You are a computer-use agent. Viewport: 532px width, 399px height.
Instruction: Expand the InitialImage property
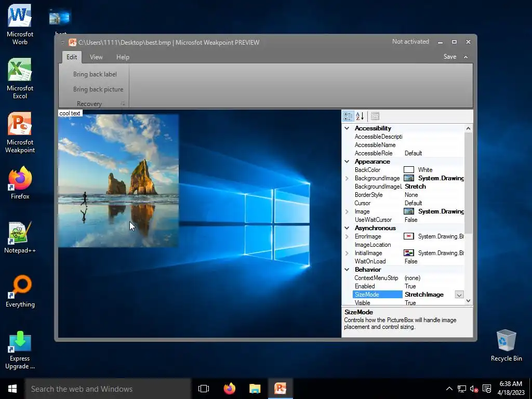(347, 253)
